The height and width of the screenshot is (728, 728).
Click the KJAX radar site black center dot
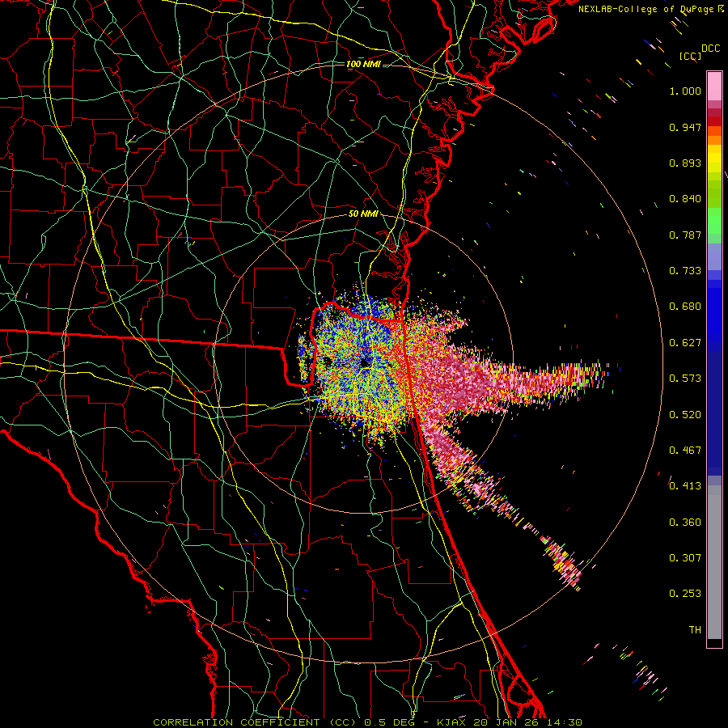coord(364,362)
